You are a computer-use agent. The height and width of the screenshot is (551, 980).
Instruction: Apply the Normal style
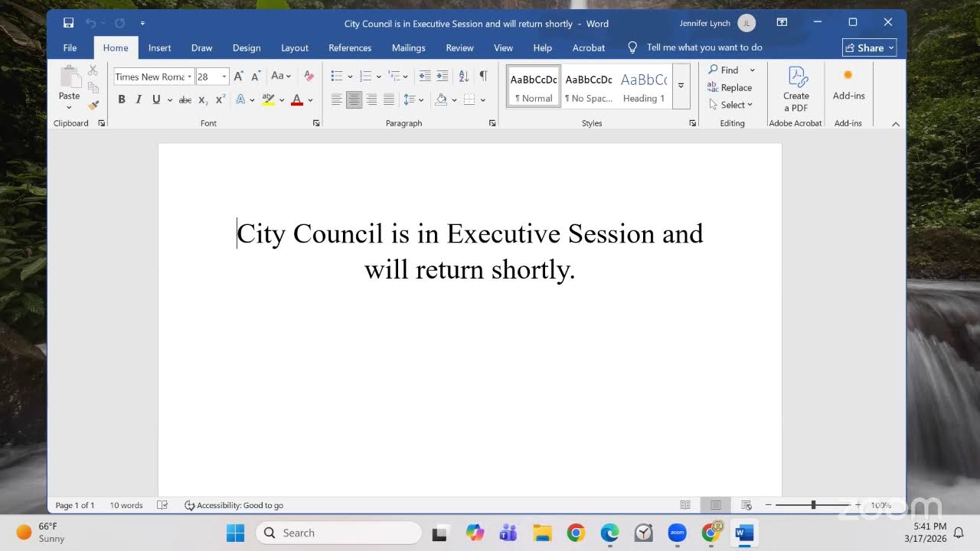[534, 86]
